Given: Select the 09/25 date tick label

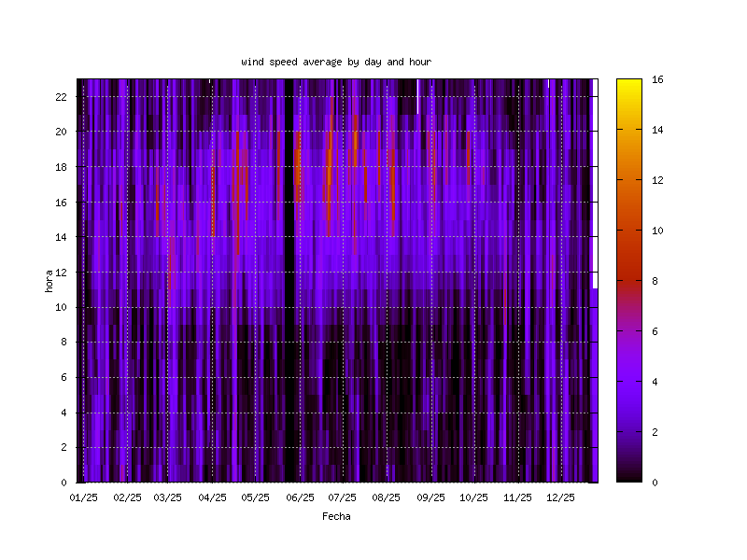Looking at the screenshot, I should (x=430, y=497).
